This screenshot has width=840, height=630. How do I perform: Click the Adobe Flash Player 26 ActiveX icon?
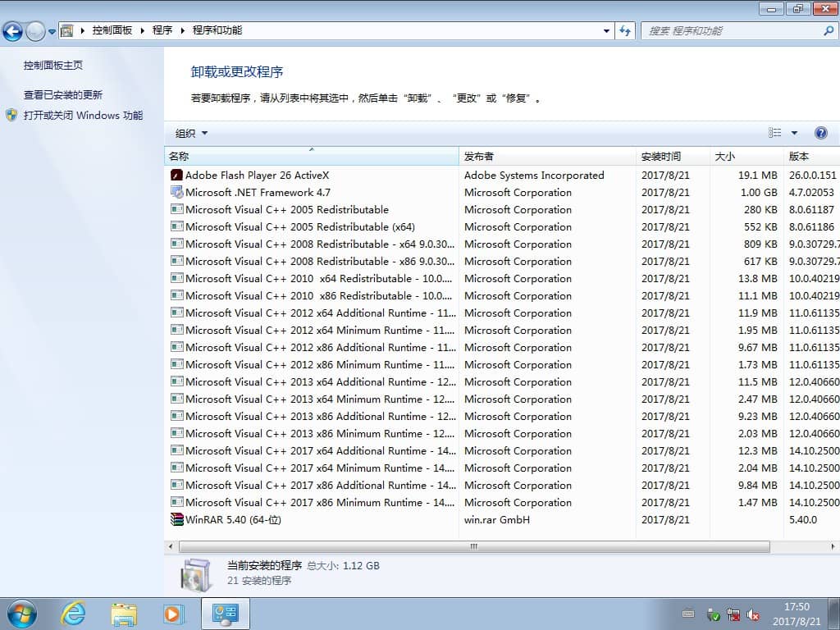176,175
